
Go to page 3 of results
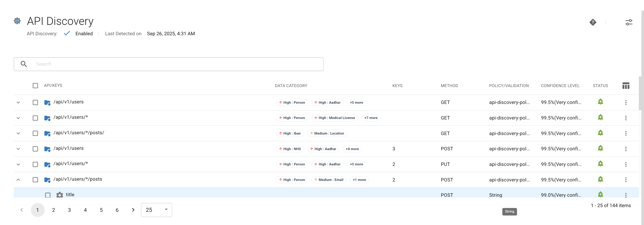[69, 210]
